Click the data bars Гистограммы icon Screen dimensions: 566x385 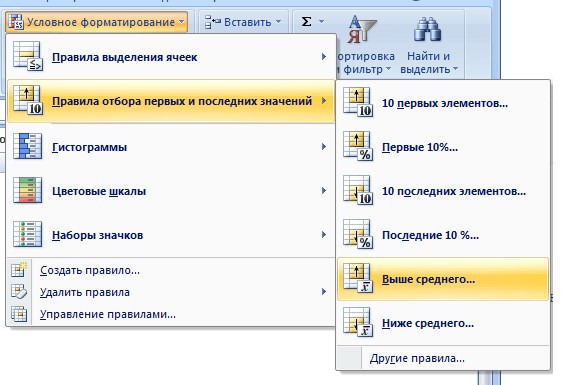pos(28,146)
